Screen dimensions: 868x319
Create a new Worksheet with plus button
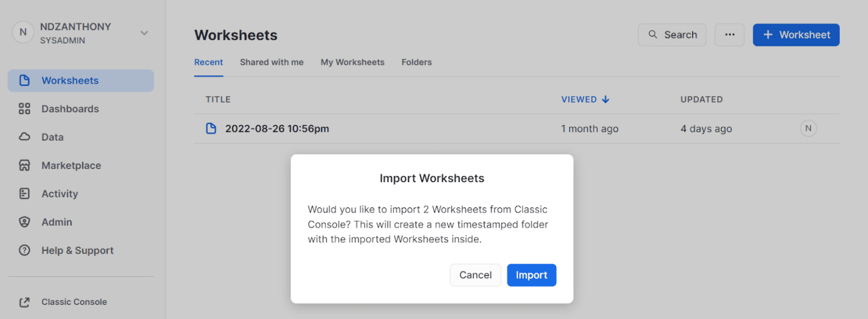pyautogui.click(x=796, y=35)
